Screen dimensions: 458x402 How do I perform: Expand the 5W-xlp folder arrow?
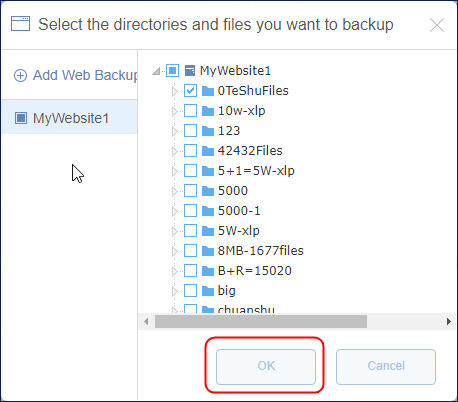pos(174,231)
